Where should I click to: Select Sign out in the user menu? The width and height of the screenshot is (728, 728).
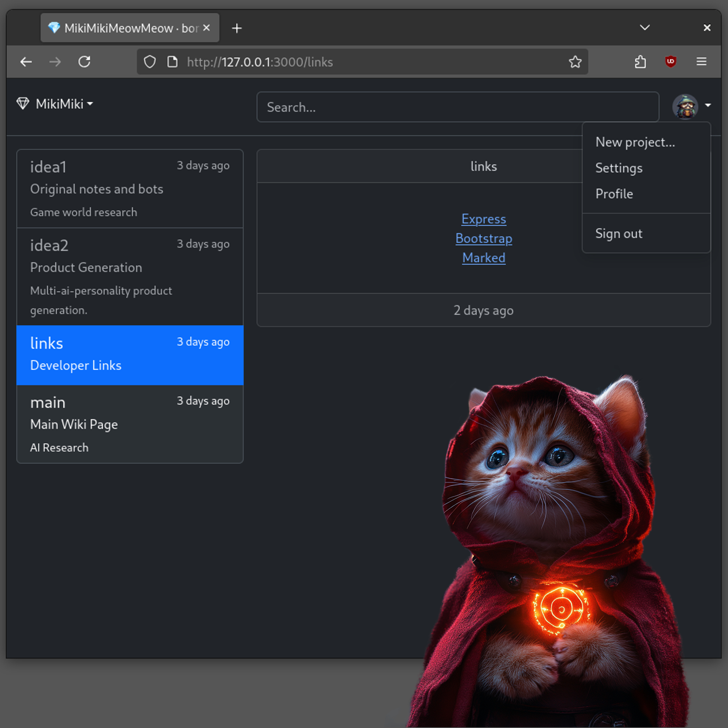click(x=619, y=234)
